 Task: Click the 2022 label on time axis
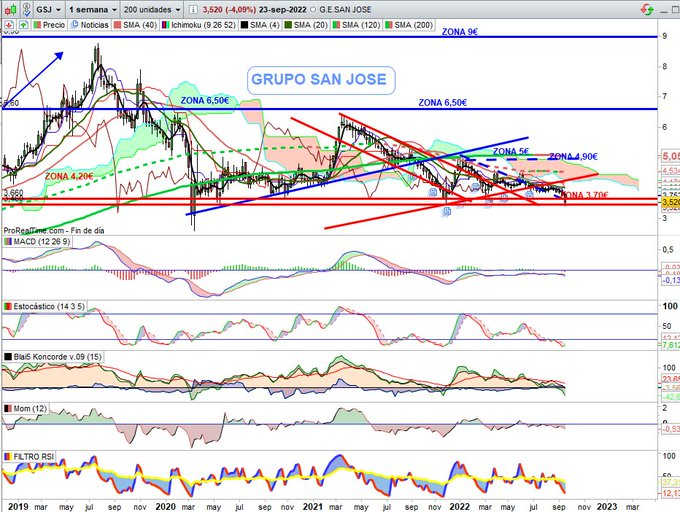(460, 506)
